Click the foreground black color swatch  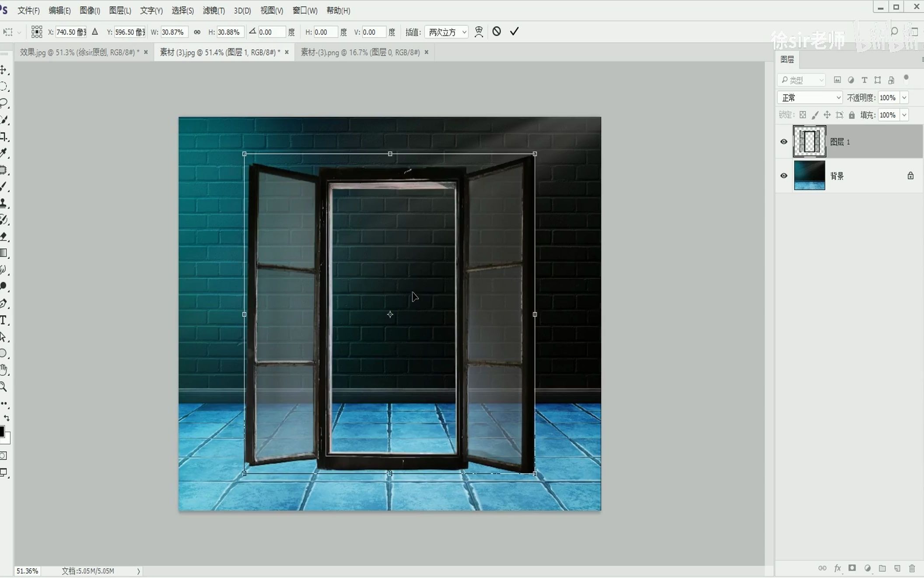point(2,431)
